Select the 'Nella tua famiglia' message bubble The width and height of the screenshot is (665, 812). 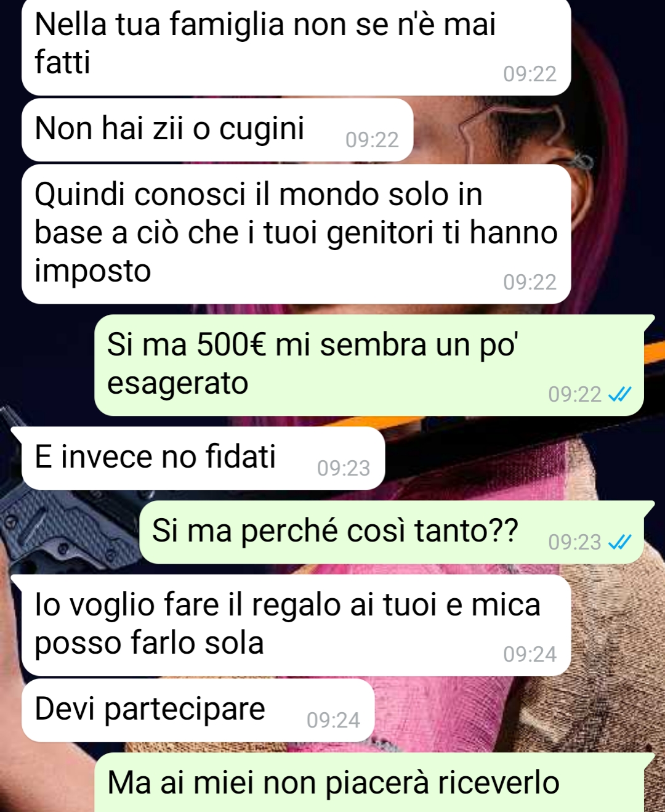click(x=296, y=47)
